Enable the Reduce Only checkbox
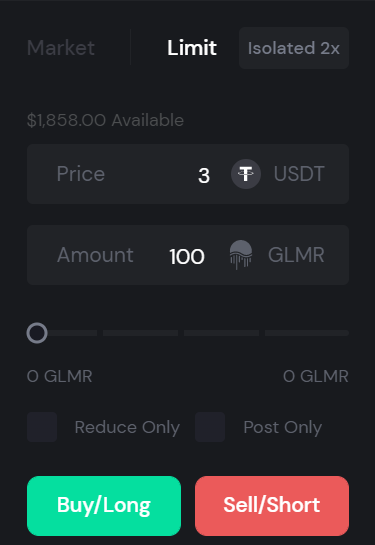The height and width of the screenshot is (545, 375). (42, 427)
